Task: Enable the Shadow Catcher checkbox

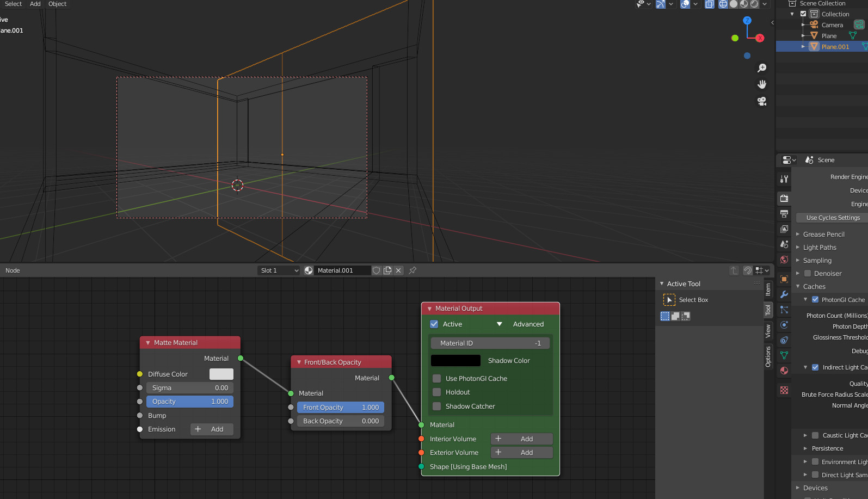Action: [x=436, y=406]
